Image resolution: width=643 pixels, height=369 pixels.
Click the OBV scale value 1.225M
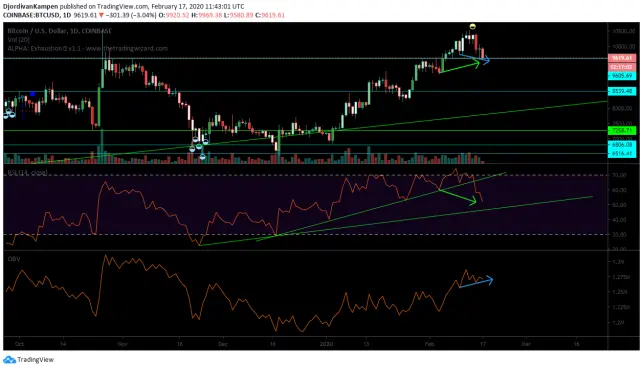click(x=621, y=307)
